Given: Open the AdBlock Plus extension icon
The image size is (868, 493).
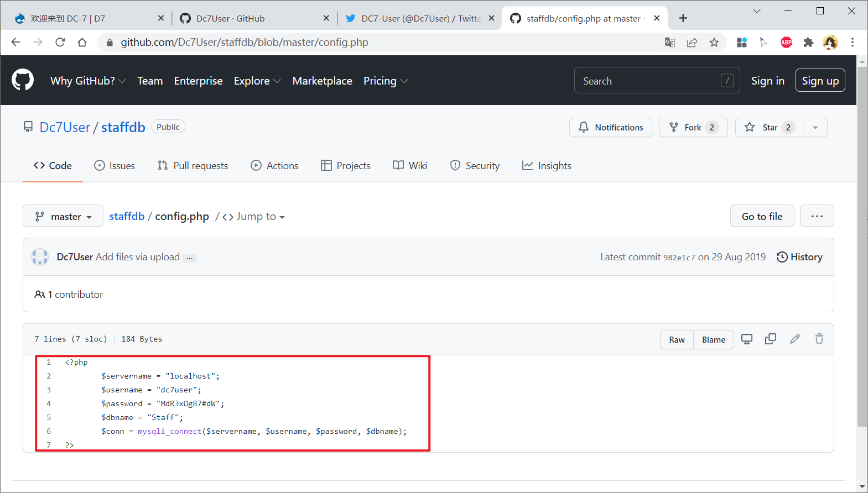Looking at the screenshot, I should click(786, 42).
